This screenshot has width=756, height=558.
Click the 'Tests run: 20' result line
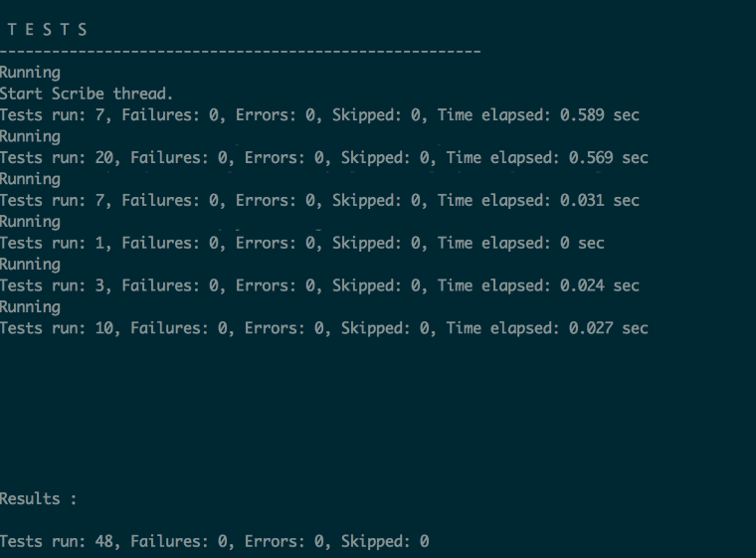(x=324, y=158)
